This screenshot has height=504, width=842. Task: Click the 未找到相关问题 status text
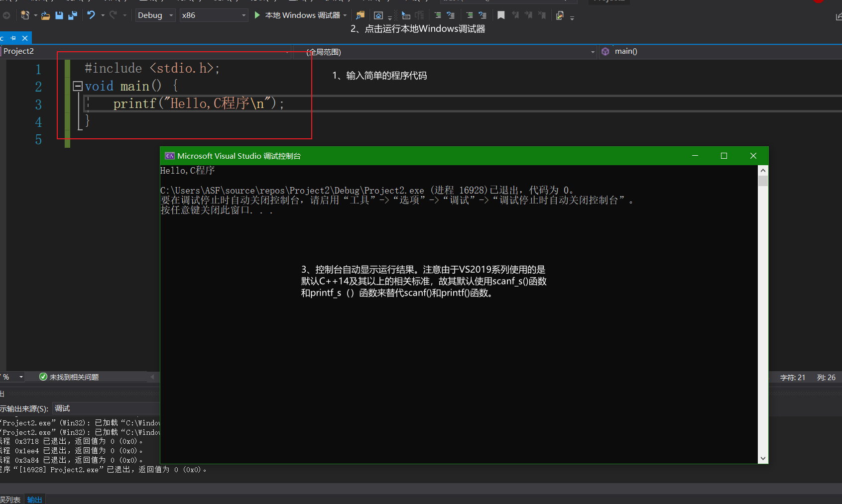[74, 377]
